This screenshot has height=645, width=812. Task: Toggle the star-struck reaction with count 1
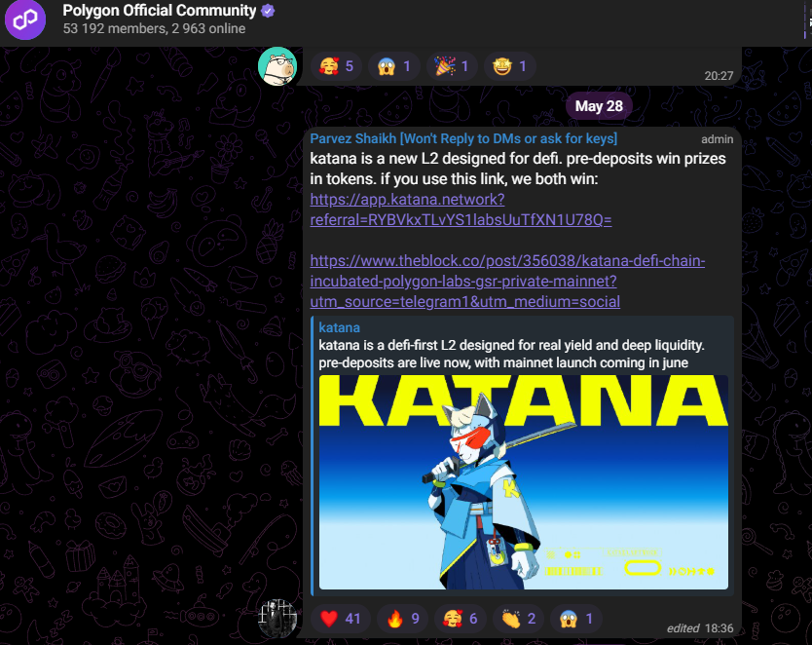tap(510, 66)
